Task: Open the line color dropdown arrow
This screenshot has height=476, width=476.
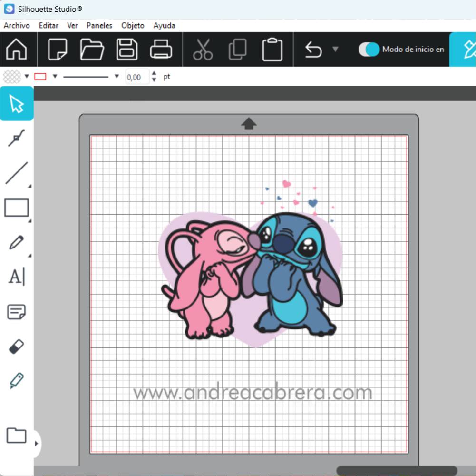Action: click(55, 77)
